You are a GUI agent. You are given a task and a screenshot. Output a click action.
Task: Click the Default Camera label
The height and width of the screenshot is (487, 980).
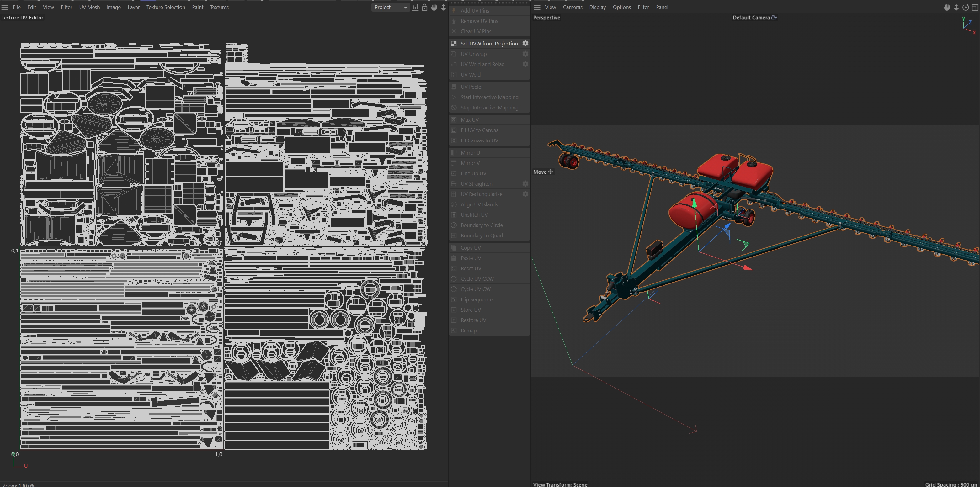(751, 18)
